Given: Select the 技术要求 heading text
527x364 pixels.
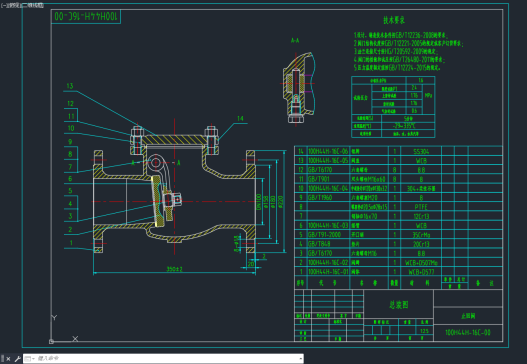Looking at the screenshot, I should (394, 20).
